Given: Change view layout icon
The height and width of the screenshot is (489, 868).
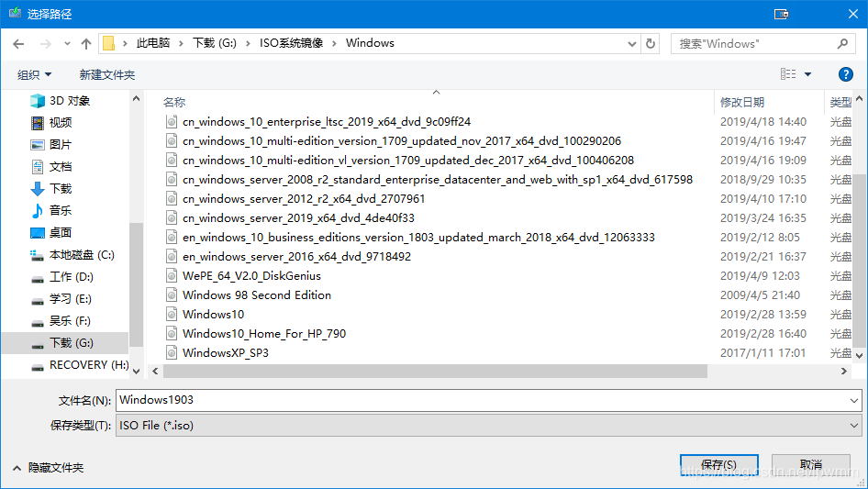Looking at the screenshot, I should [x=788, y=73].
